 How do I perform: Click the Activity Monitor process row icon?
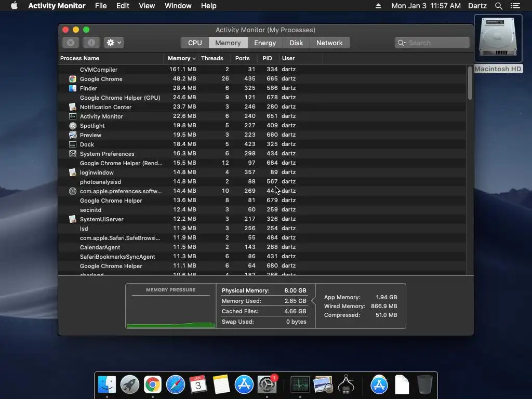73,116
